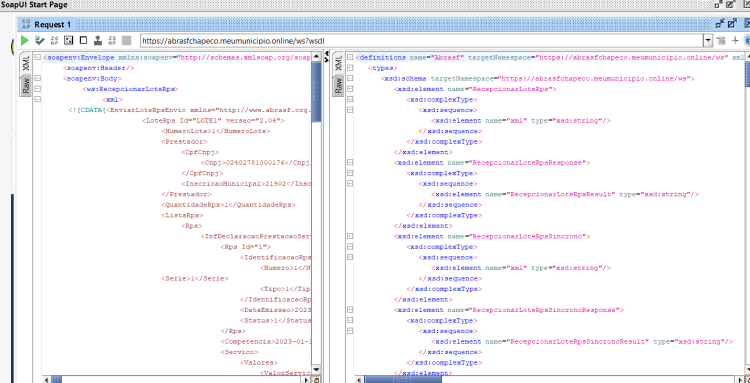This screenshot has width=750, height=383.
Task: Iconify the SoapUI Start Page window
Action: [718, 4]
